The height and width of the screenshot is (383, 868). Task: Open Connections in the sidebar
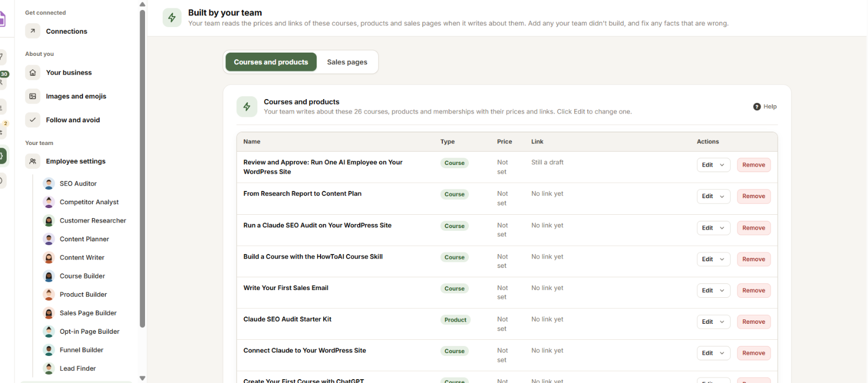[66, 32]
